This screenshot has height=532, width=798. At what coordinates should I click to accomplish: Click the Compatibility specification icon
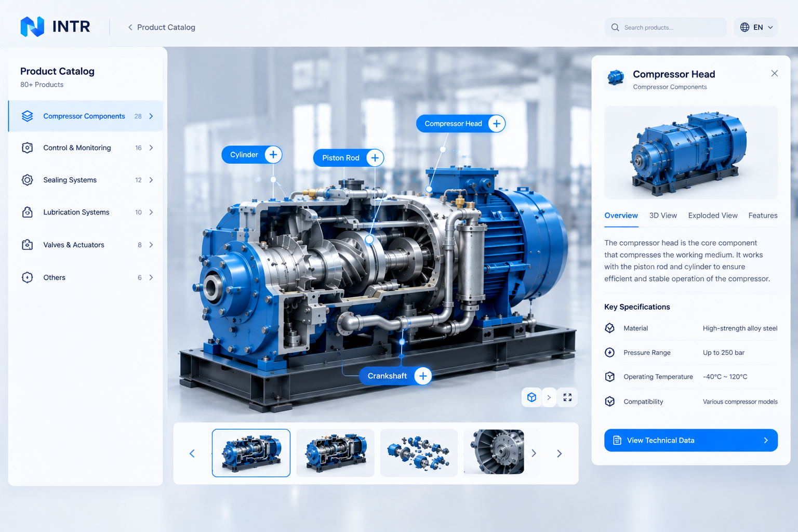(x=610, y=402)
